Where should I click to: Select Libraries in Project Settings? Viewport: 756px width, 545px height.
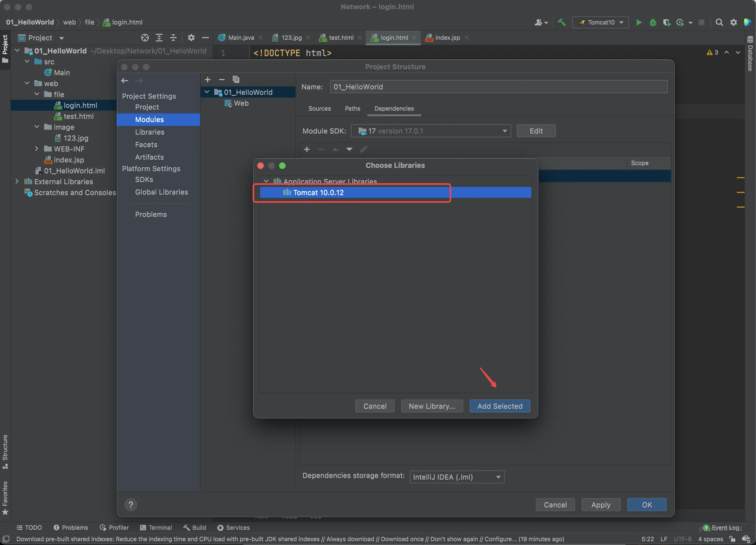(x=150, y=132)
